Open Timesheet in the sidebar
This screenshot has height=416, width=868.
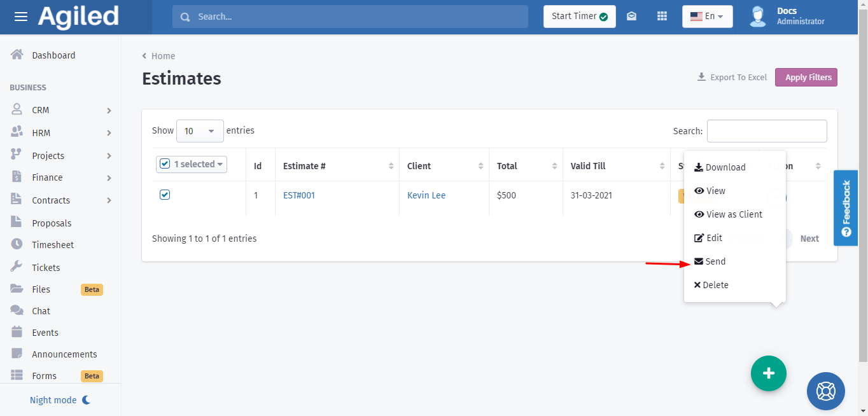pos(53,245)
